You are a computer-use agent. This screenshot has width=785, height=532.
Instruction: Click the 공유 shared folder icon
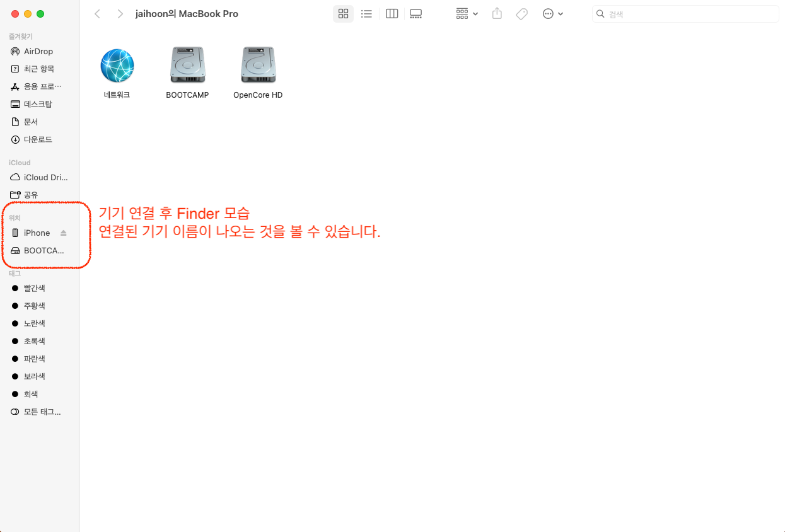click(16, 195)
